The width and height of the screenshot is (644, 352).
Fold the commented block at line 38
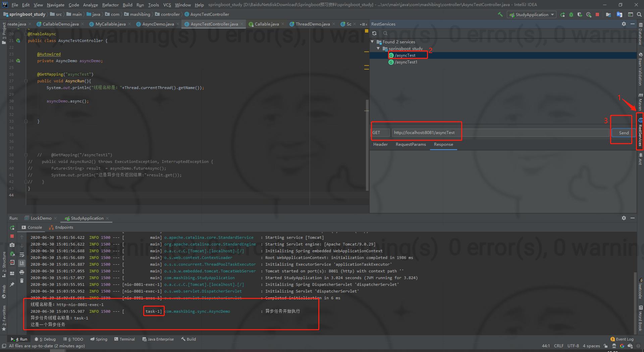click(x=26, y=155)
